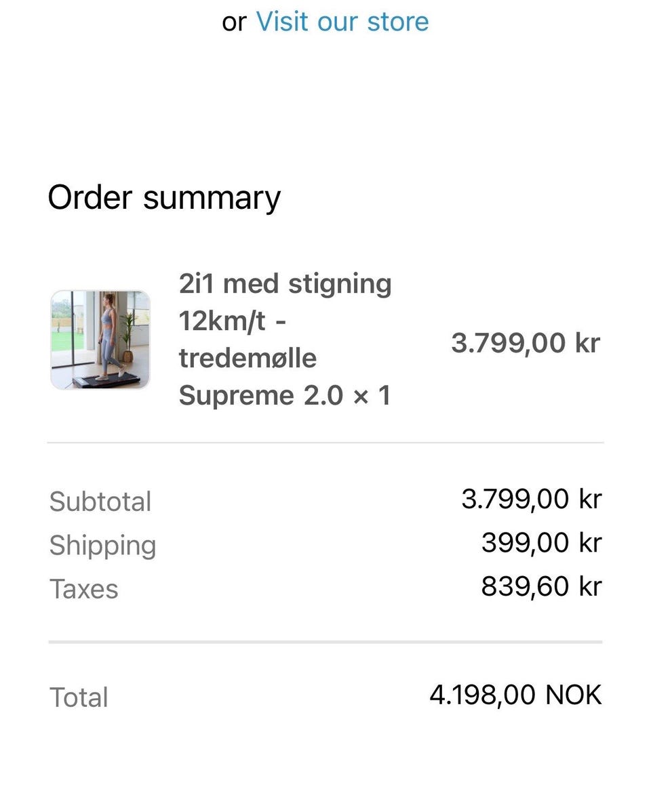
Task: Click the NOK currency code in total
Action: point(574,695)
